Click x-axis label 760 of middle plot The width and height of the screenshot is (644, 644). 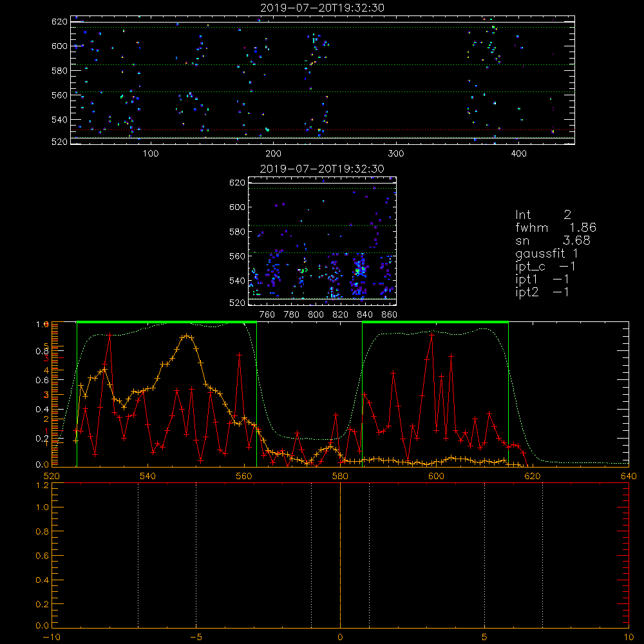point(267,315)
